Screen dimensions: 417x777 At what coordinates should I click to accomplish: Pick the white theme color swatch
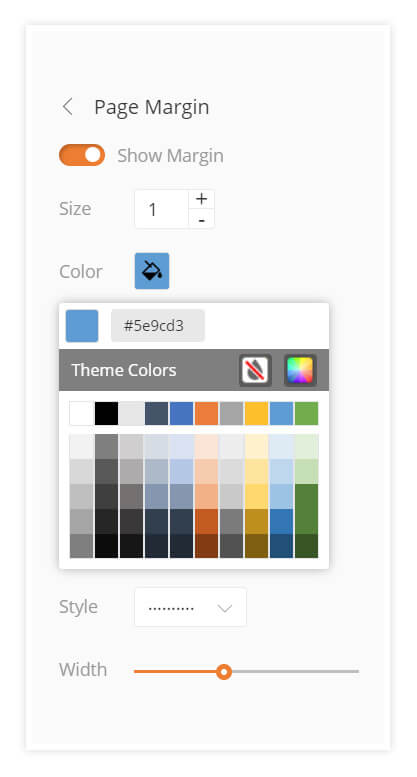(x=81, y=414)
